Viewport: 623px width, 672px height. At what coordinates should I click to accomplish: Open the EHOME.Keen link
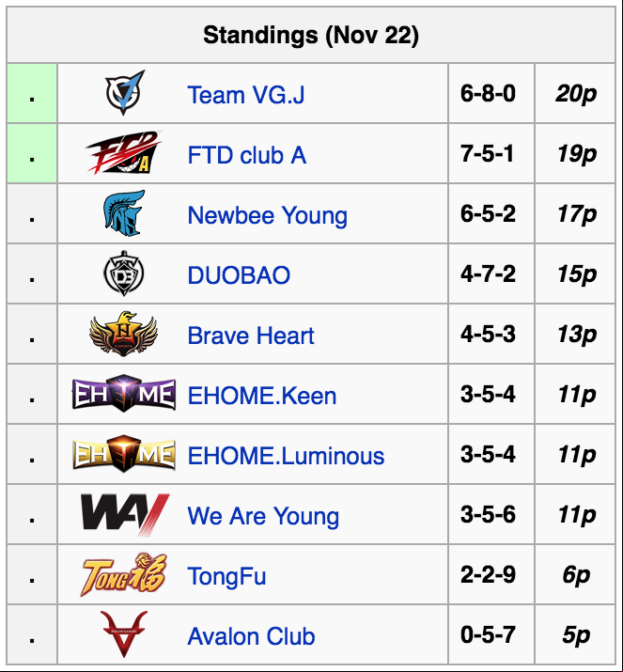(262, 395)
